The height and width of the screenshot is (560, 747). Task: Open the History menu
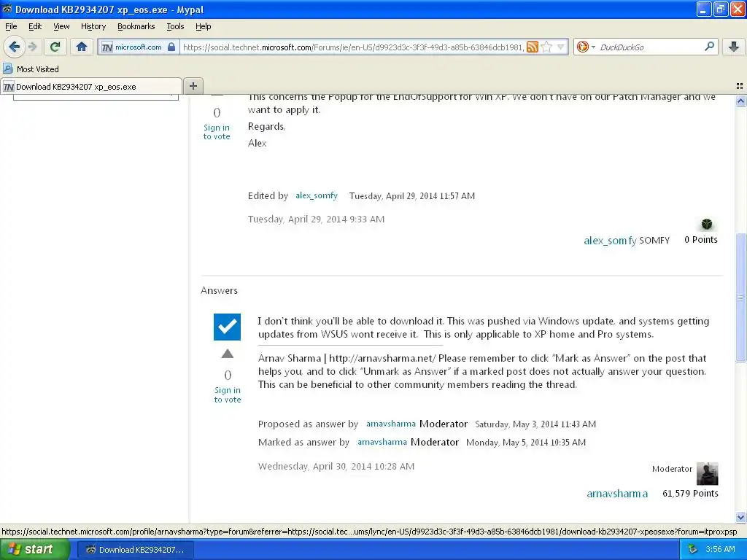pos(93,26)
